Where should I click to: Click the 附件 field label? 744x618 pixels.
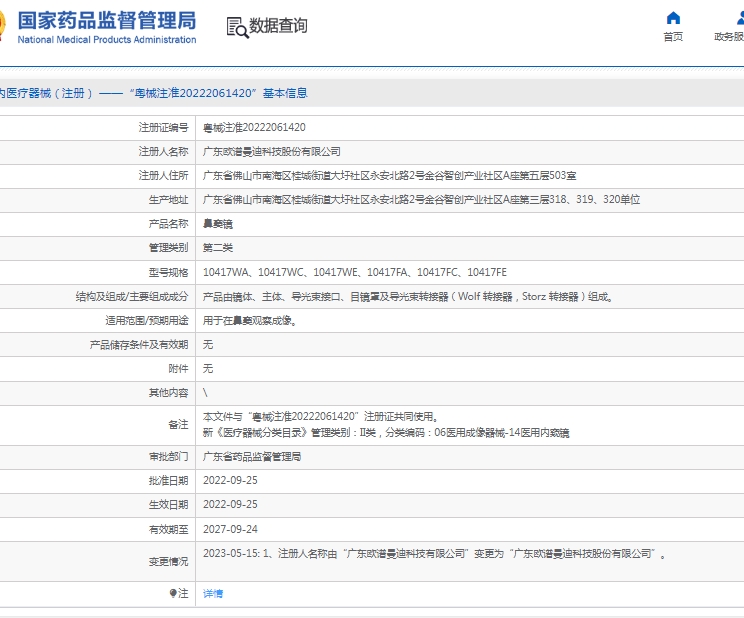pos(178,368)
